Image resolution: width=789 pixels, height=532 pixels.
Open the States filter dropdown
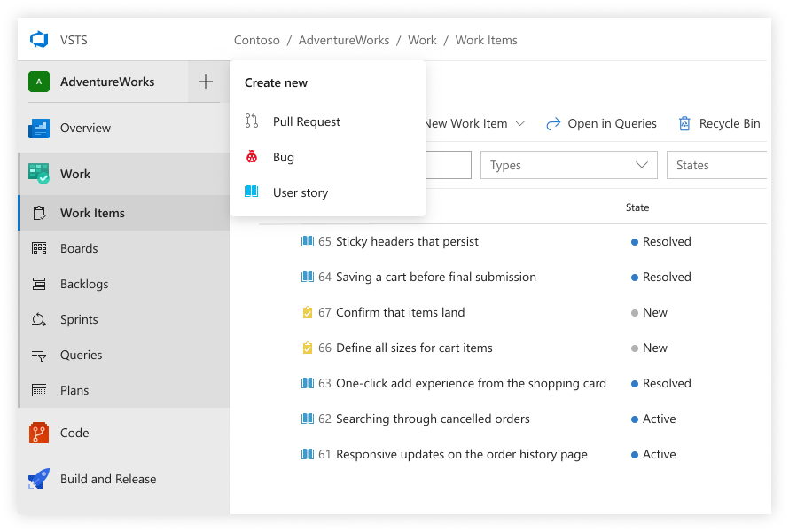point(716,165)
